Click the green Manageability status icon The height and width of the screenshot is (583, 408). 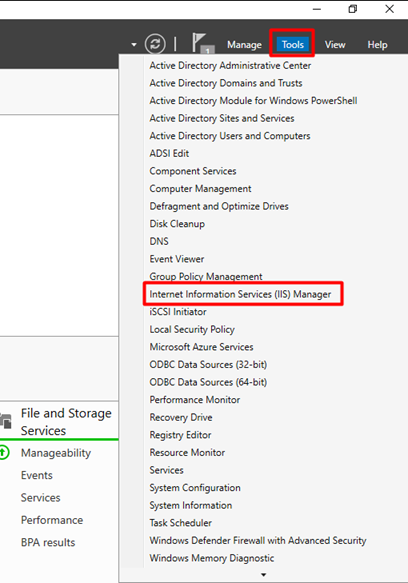(4, 452)
